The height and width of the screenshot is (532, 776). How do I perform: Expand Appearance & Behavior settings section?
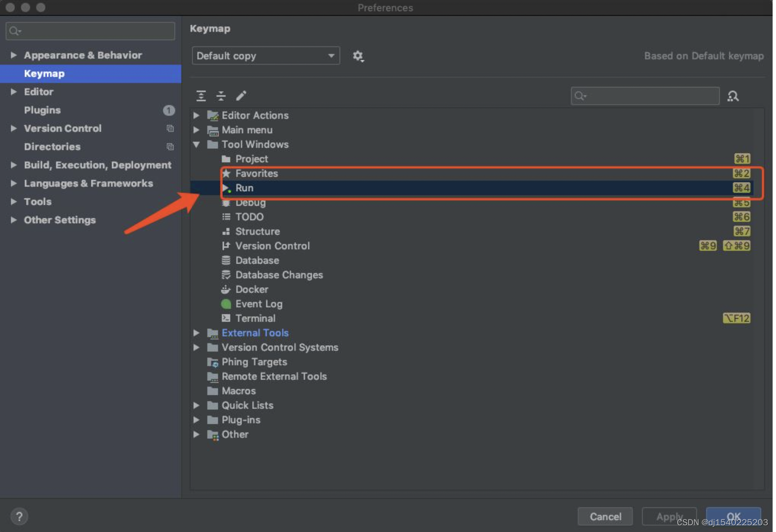click(14, 55)
